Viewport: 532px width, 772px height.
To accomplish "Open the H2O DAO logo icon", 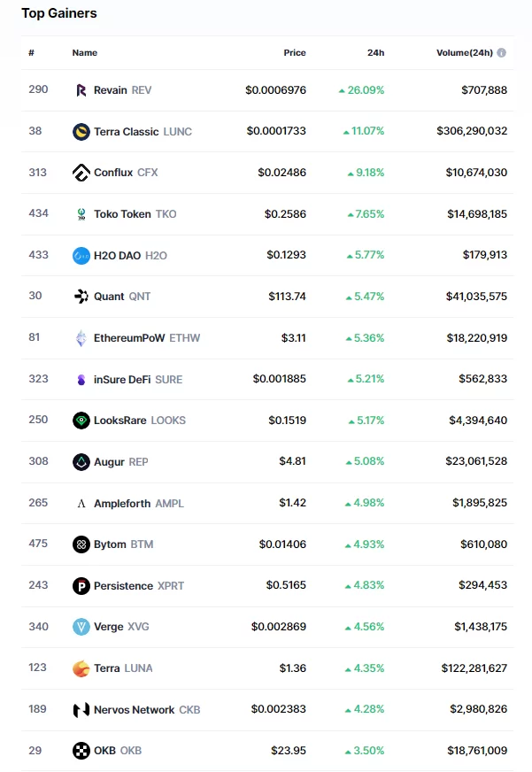I will tap(81, 256).
